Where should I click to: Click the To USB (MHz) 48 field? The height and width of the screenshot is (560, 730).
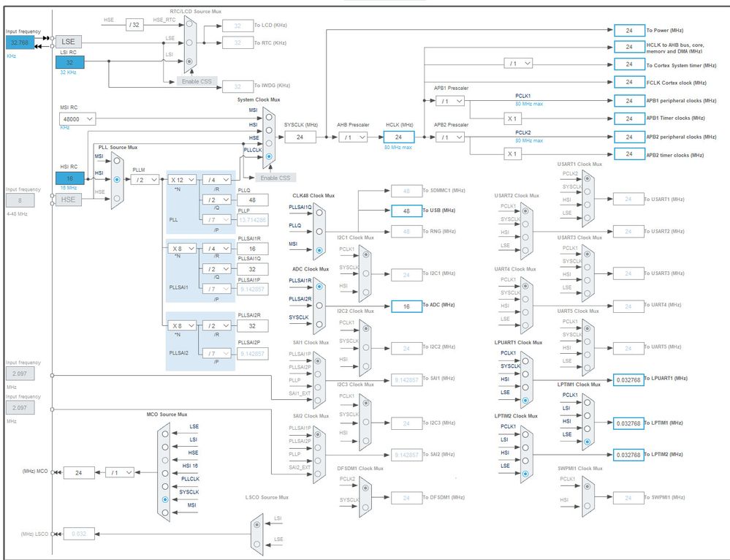(406, 211)
